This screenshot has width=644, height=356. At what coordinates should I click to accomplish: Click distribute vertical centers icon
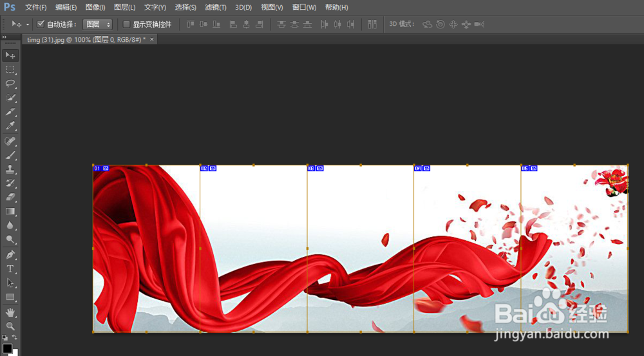[294, 24]
